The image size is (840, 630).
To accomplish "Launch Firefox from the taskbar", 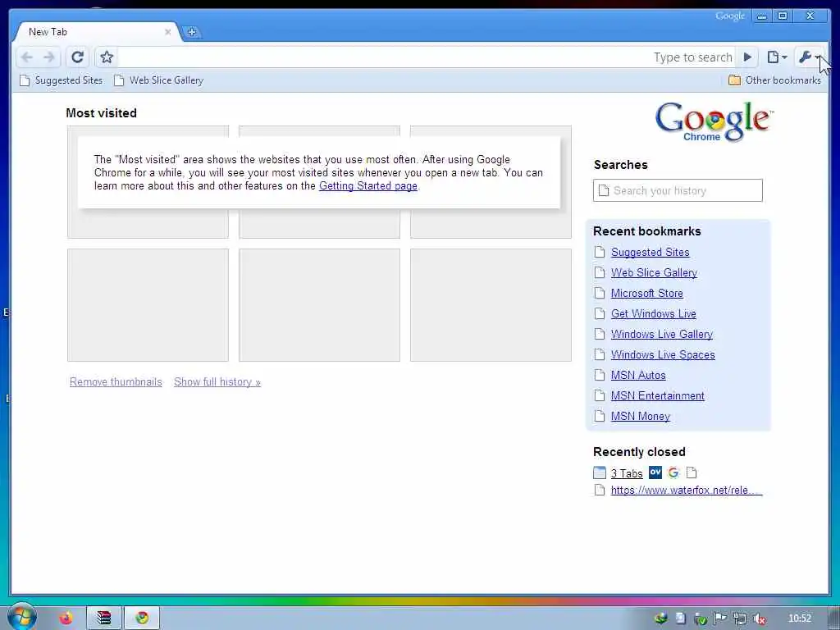I will (66, 619).
